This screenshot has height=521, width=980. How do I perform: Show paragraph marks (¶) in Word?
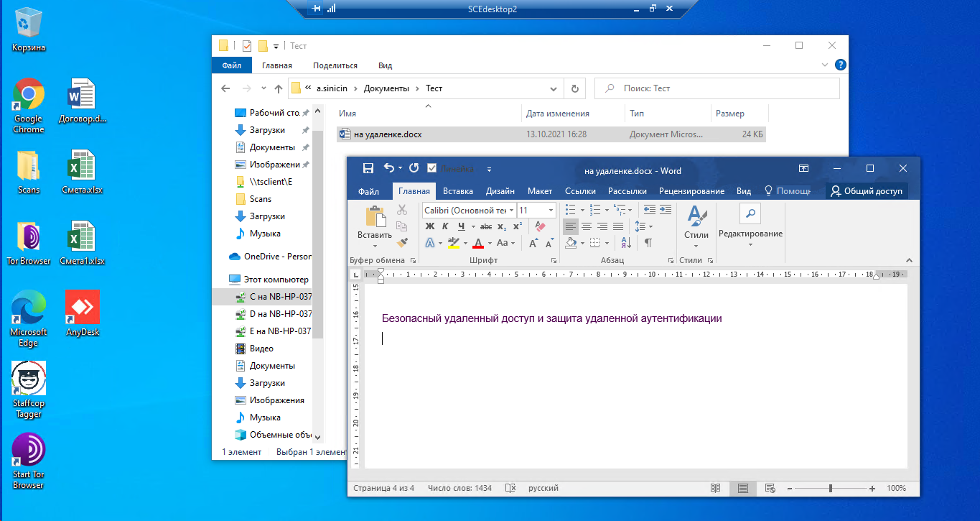tap(648, 243)
